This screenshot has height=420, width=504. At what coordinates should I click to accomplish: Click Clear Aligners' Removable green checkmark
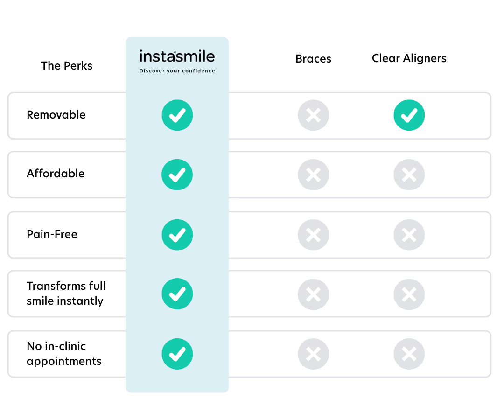409,115
